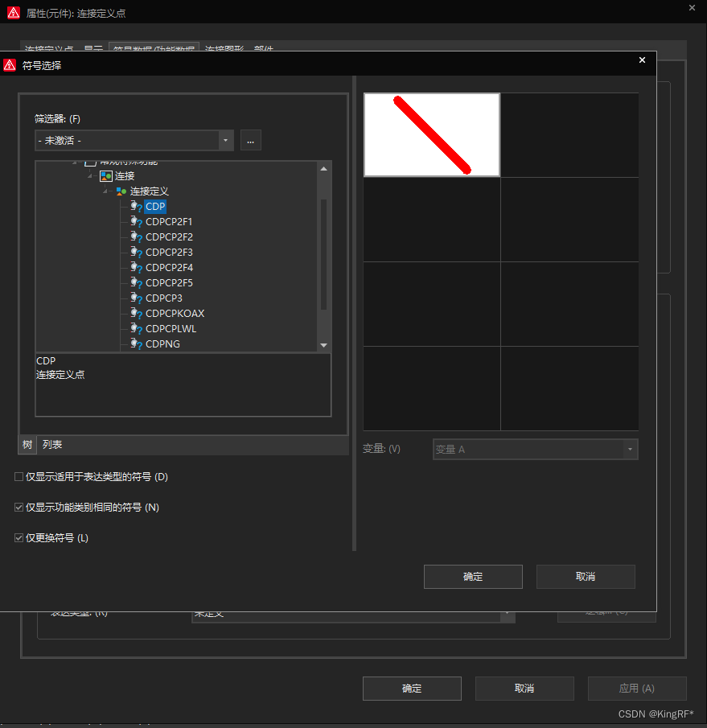Select CDPCP3 tree entry
The image size is (707, 728).
164,298
